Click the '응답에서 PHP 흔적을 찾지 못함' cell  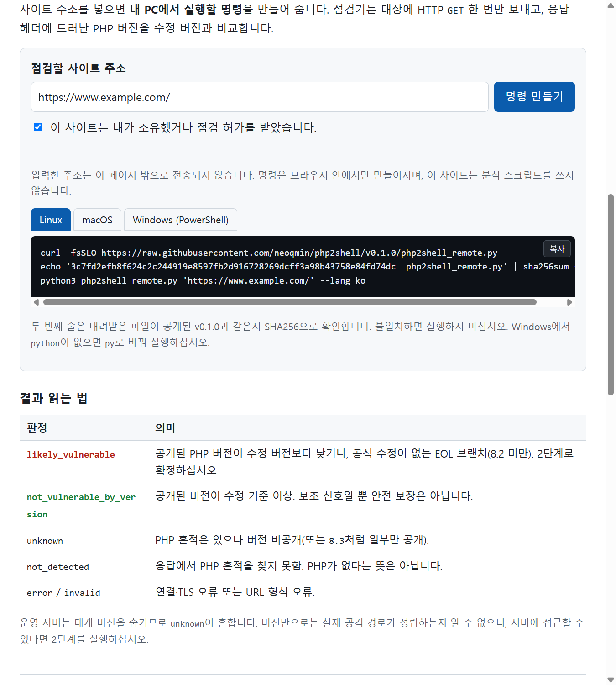(x=367, y=566)
